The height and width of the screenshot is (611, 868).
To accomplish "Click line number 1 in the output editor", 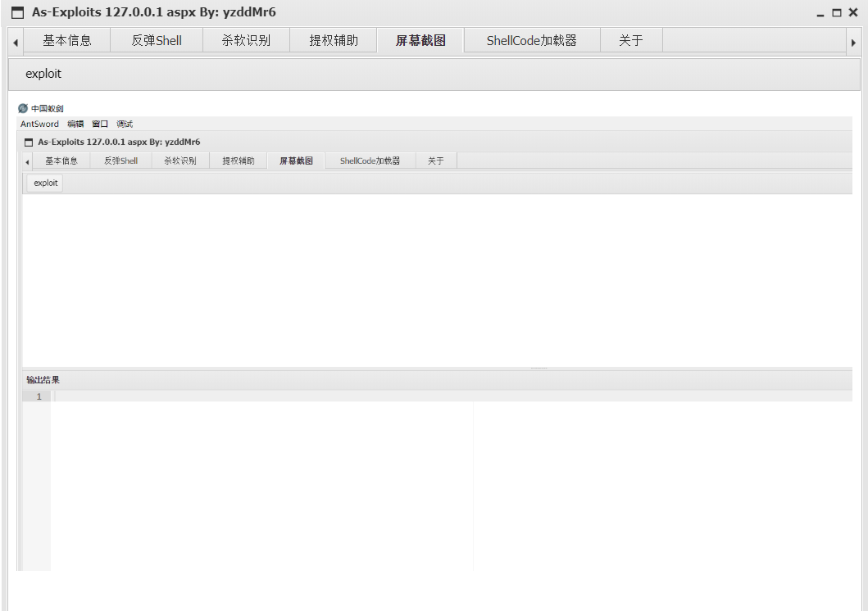I will coord(39,396).
